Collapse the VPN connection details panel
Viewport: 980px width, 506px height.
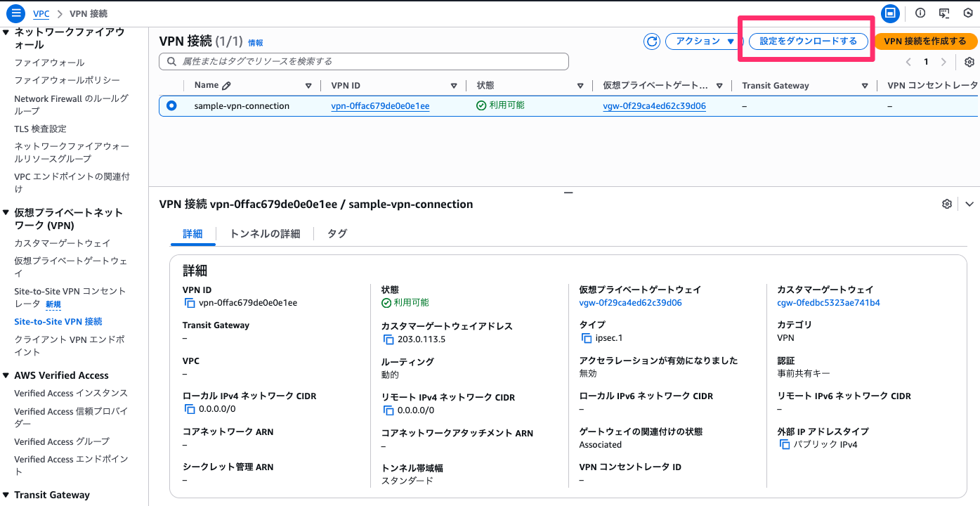(x=969, y=204)
